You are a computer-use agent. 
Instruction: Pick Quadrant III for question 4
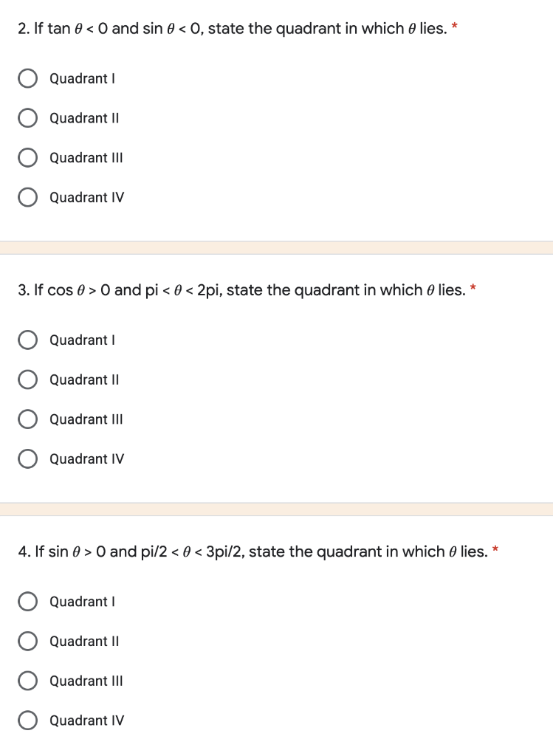tap(27, 680)
